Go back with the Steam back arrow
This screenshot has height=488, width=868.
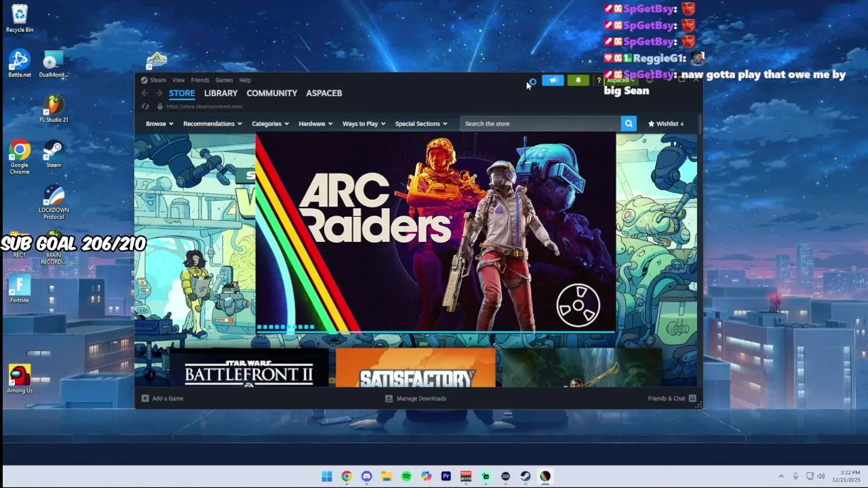tap(144, 93)
